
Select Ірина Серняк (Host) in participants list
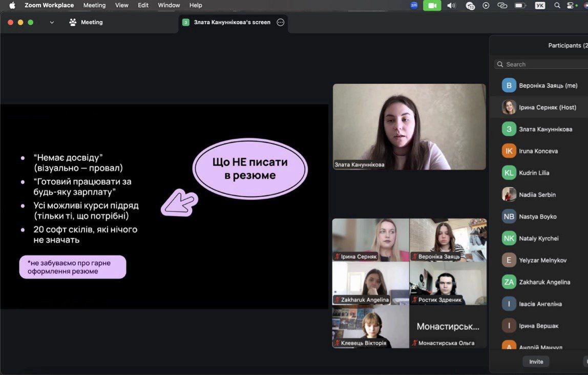click(x=547, y=108)
